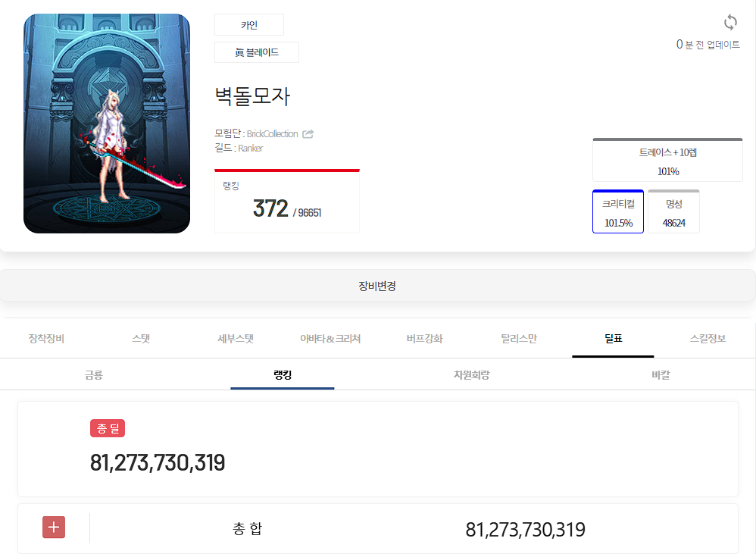Screen dimensions: 756x554
Task: Open the 장착장비 tab
Action: click(x=46, y=339)
